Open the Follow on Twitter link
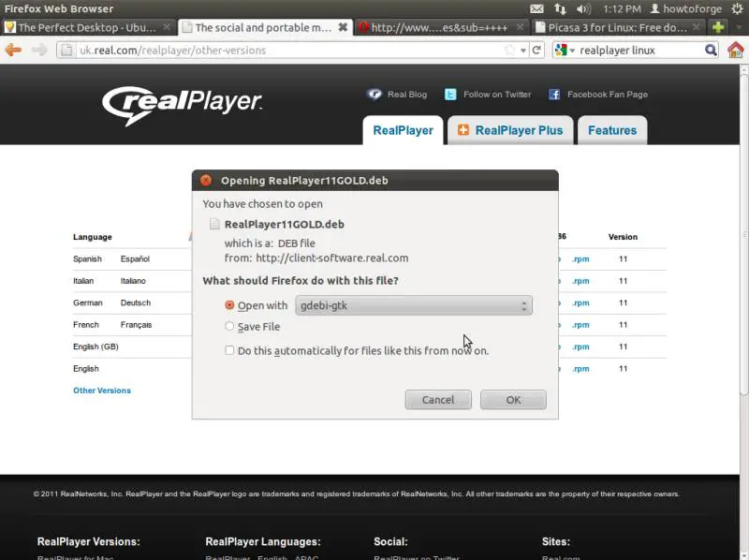This screenshot has width=749, height=560. click(497, 95)
